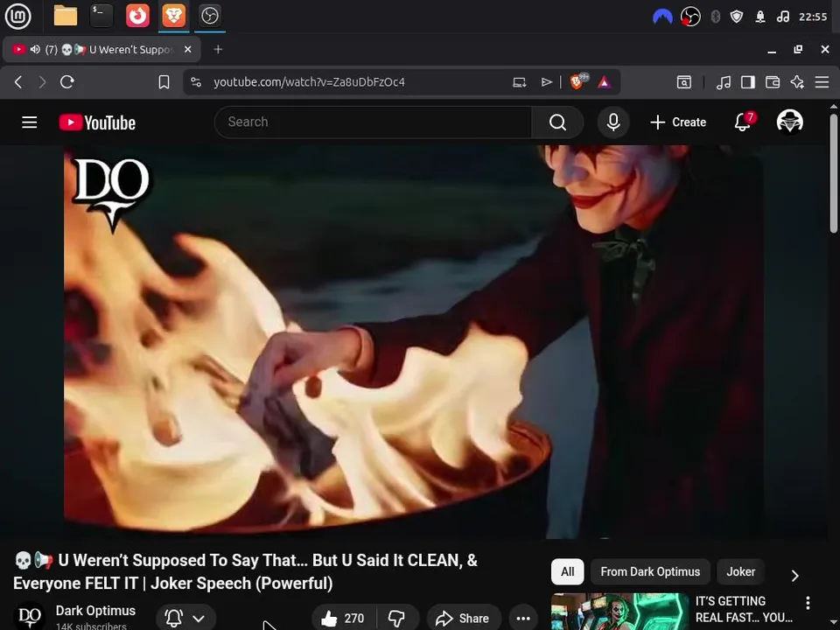Click the Create button
This screenshot has height=630, width=840.
click(678, 122)
